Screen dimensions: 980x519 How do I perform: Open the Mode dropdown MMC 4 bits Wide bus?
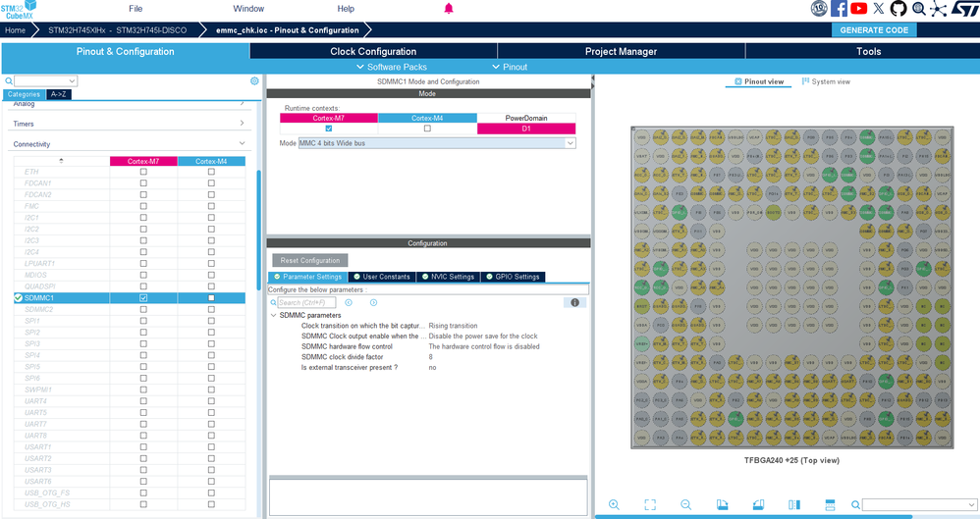[437, 143]
